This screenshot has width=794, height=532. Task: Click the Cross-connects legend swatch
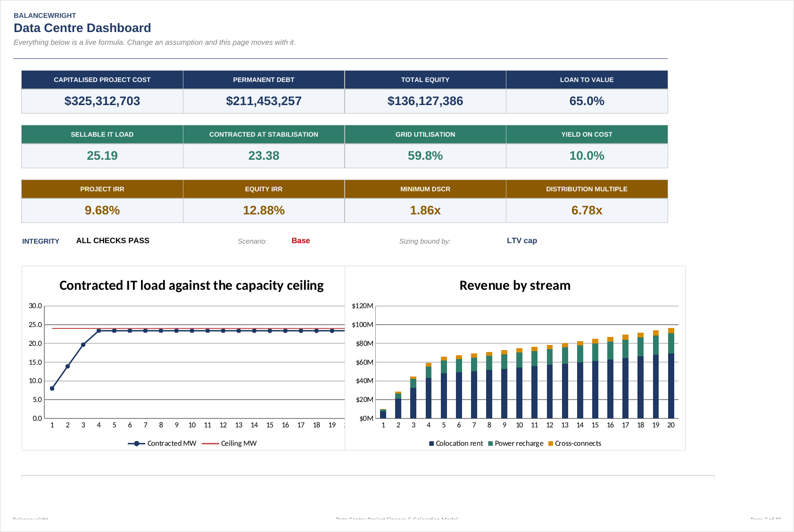[551, 443]
